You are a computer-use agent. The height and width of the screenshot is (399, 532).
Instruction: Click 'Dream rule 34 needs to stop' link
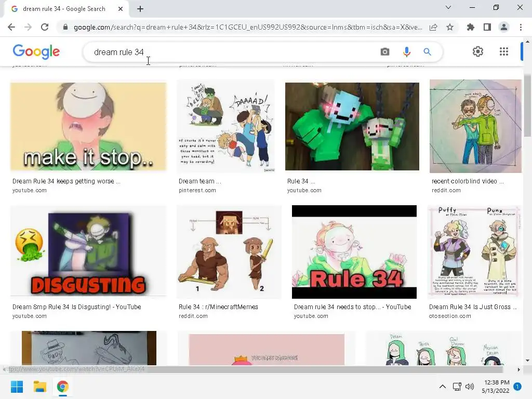[x=353, y=307]
